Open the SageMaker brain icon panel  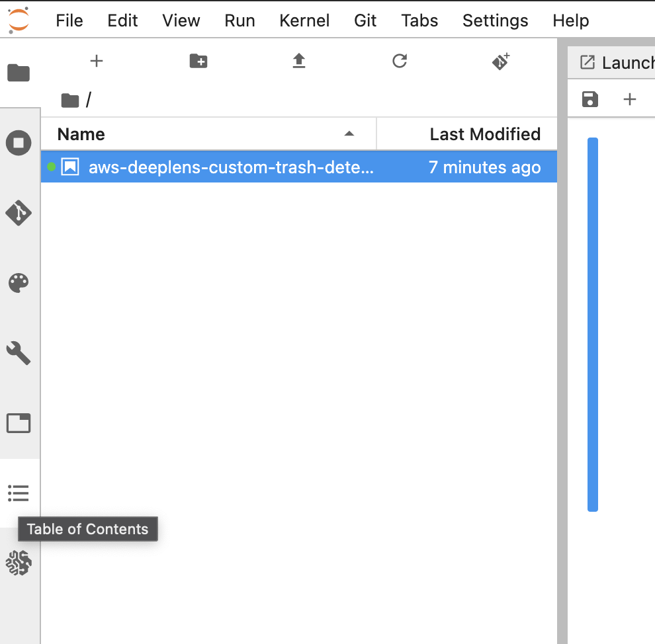pyautogui.click(x=19, y=563)
